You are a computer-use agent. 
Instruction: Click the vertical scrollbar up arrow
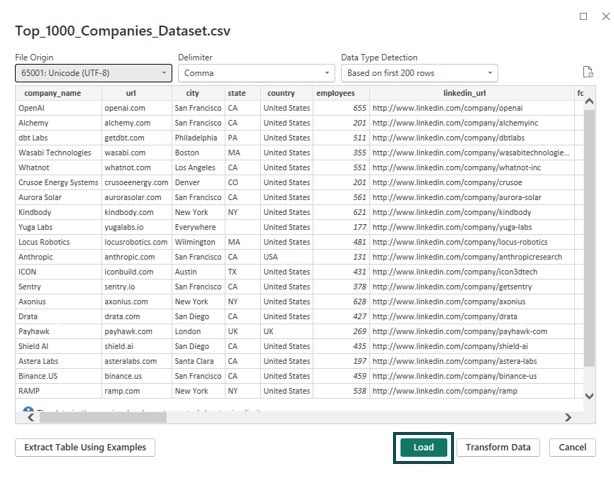coord(589,101)
